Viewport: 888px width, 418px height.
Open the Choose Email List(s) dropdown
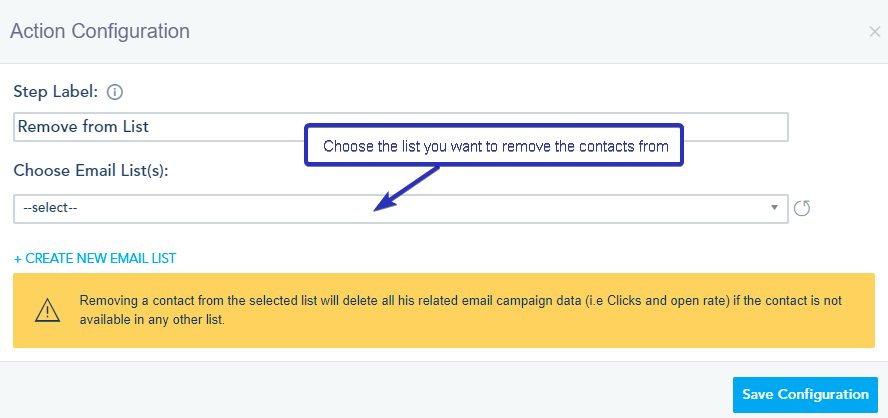coord(400,208)
